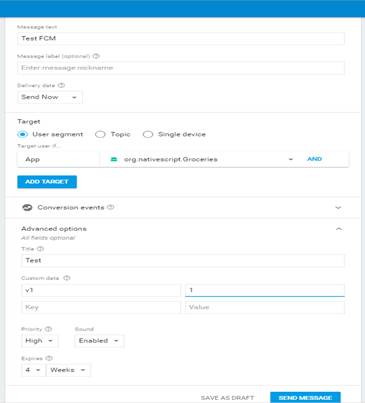Click the Title field help icon
365x403 pixels.
pos(40,249)
